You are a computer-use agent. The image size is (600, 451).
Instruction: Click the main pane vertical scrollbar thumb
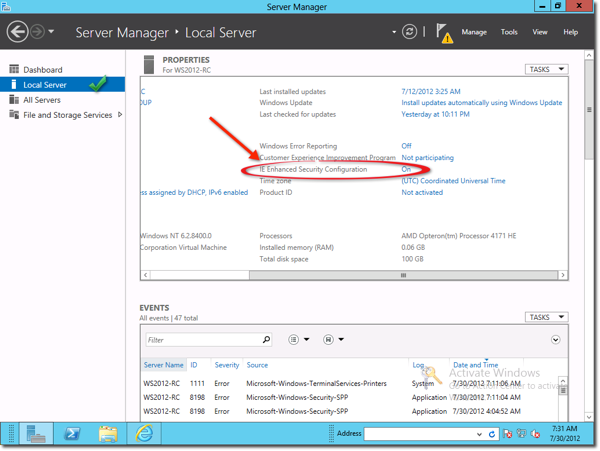pyautogui.click(x=589, y=110)
